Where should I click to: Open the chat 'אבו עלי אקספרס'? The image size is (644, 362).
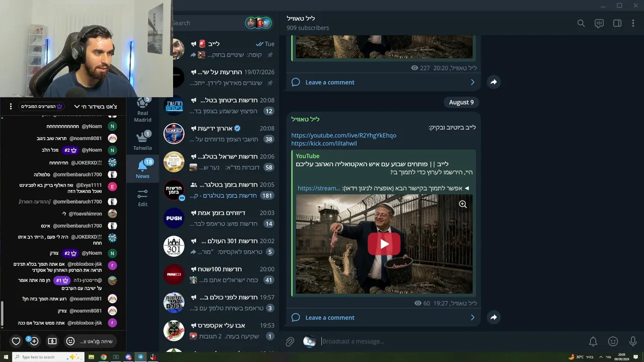pyautogui.click(x=218, y=331)
